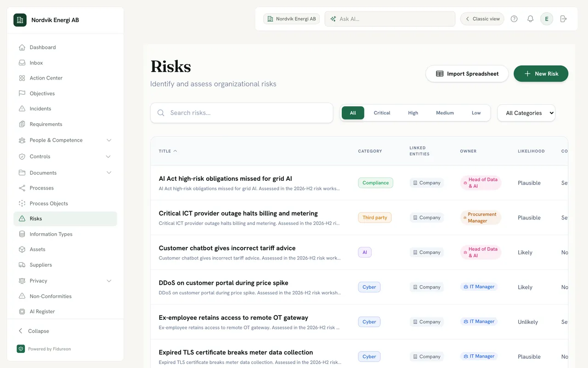Select the All filter tab
588x368 pixels.
353,113
